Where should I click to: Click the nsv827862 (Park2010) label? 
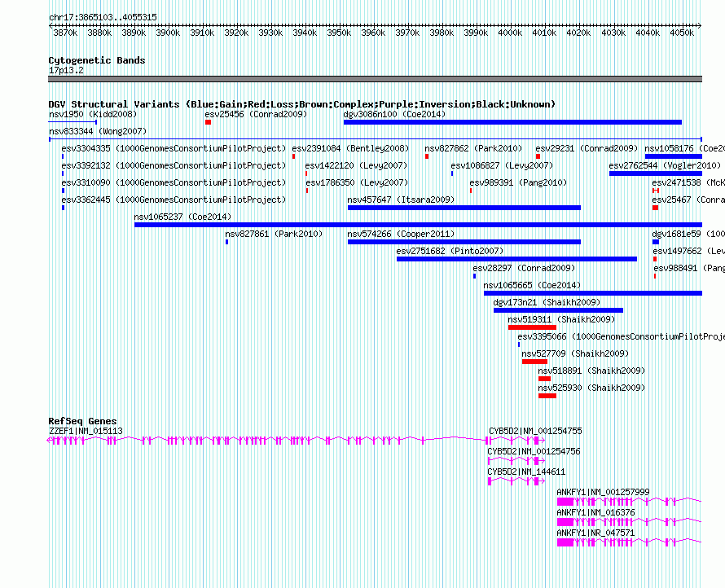473,148
